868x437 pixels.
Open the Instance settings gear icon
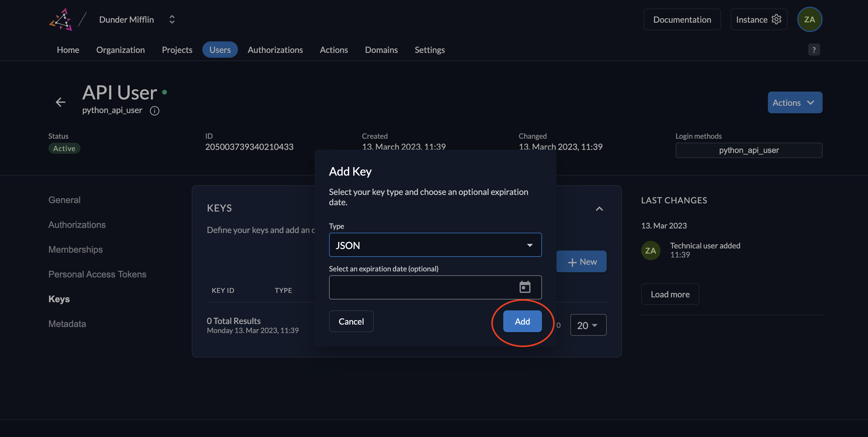[x=776, y=18]
